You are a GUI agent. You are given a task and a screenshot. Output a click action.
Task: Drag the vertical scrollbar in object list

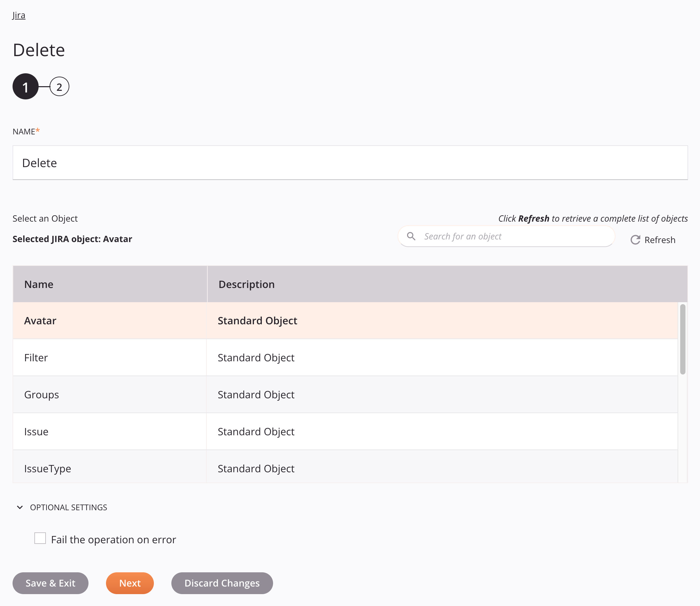683,337
